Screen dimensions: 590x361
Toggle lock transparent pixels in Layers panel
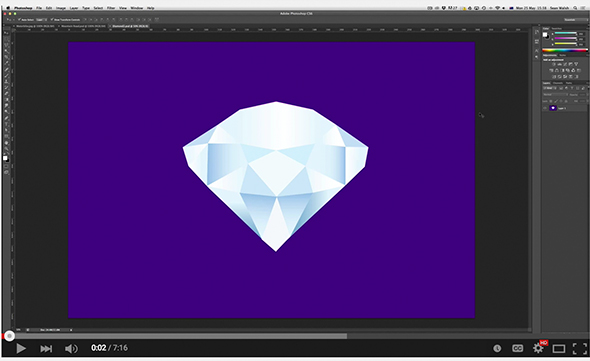pyautogui.click(x=550, y=101)
